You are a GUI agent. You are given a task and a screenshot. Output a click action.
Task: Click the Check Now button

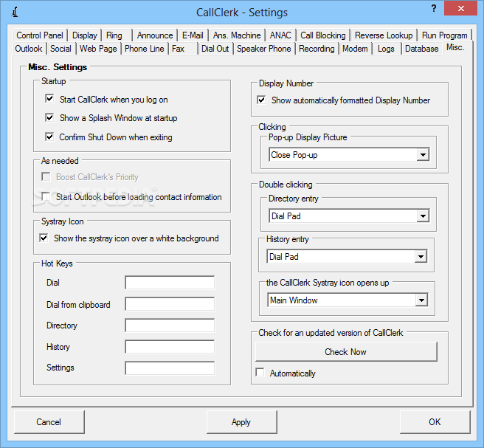tap(346, 351)
